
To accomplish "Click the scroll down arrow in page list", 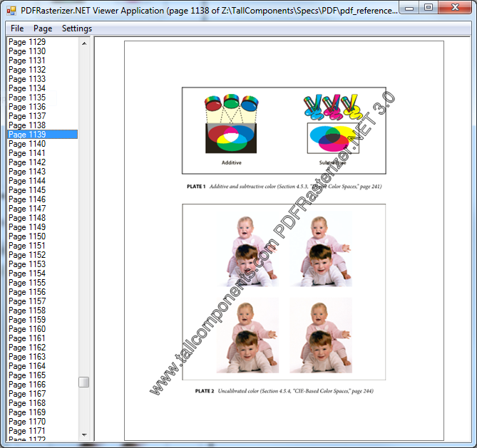I will [84, 435].
